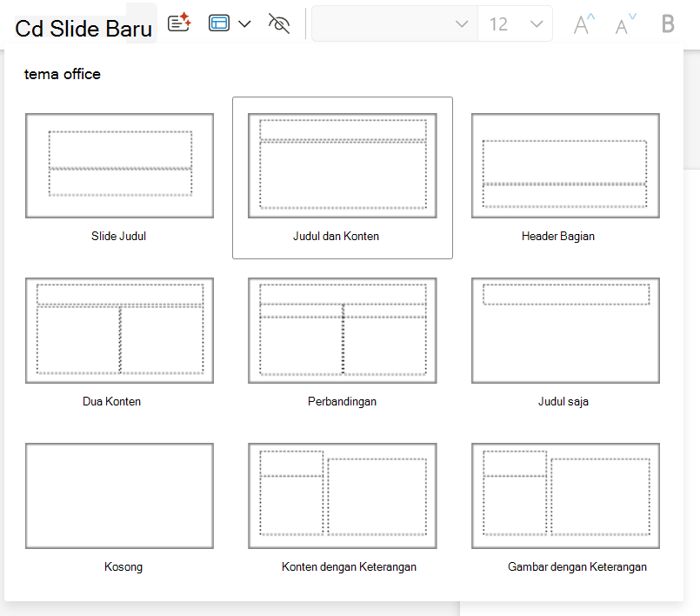700x616 pixels.
Task: Click the slide layout icon
Action: point(219,23)
